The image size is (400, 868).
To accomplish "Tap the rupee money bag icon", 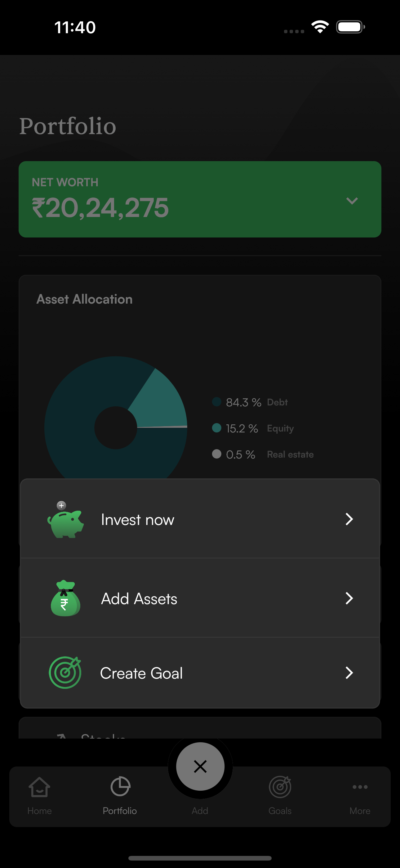I will pos(65,599).
